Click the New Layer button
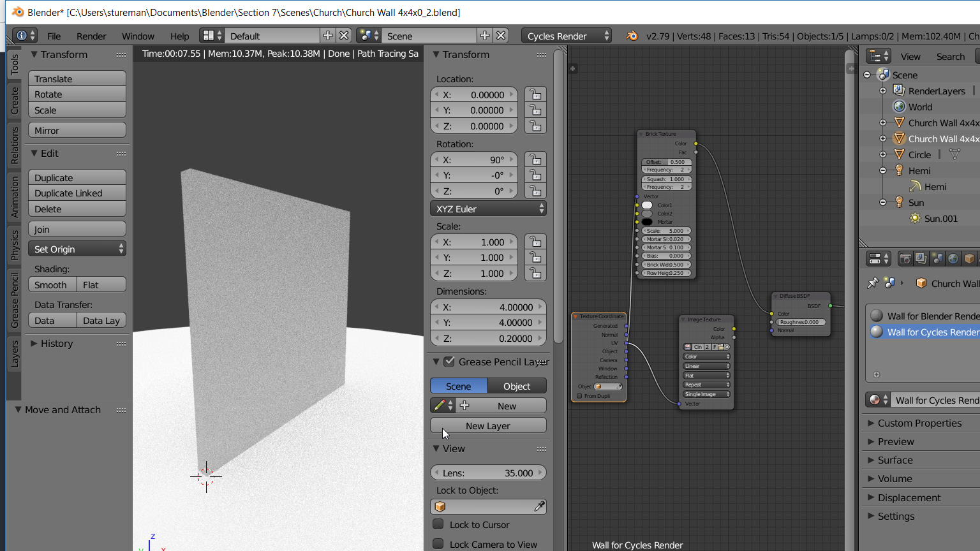Viewport: 980px width, 551px height. point(488,425)
